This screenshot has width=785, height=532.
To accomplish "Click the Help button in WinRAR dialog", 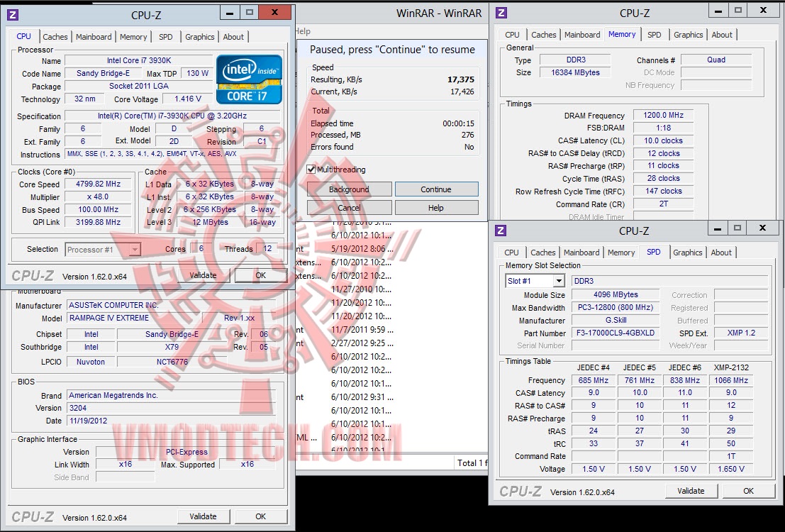I will [x=436, y=208].
